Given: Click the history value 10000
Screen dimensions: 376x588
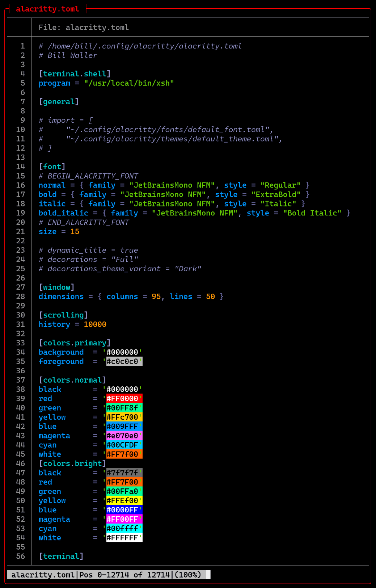Looking at the screenshot, I should pyautogui.click(x=95, y=324).
